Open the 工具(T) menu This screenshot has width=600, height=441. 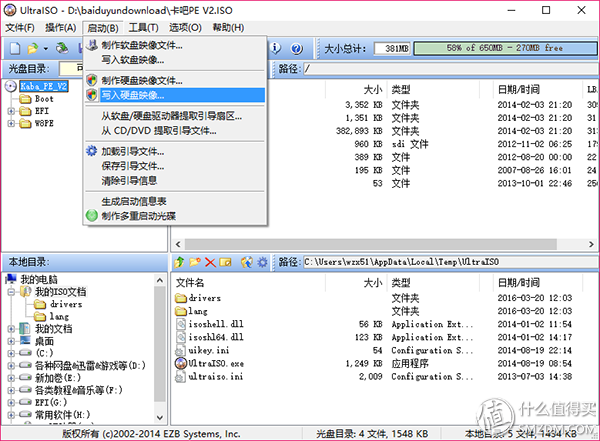pyautogui.click(x=143, y=28)
